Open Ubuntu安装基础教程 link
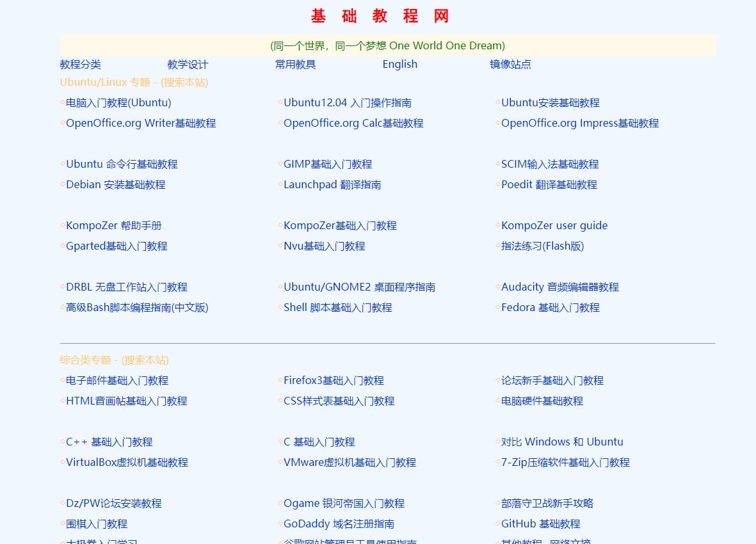Image resolution: width=756 pixels, height=544 pixels. tap(550, 102)
